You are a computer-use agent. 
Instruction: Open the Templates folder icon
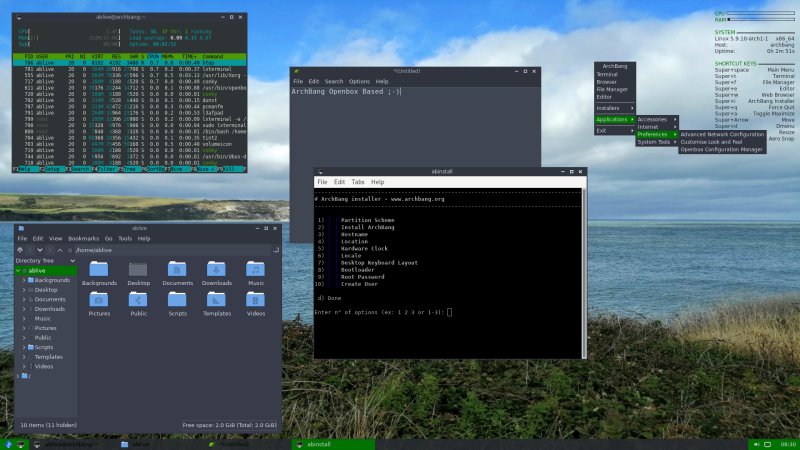click(216, 299)
